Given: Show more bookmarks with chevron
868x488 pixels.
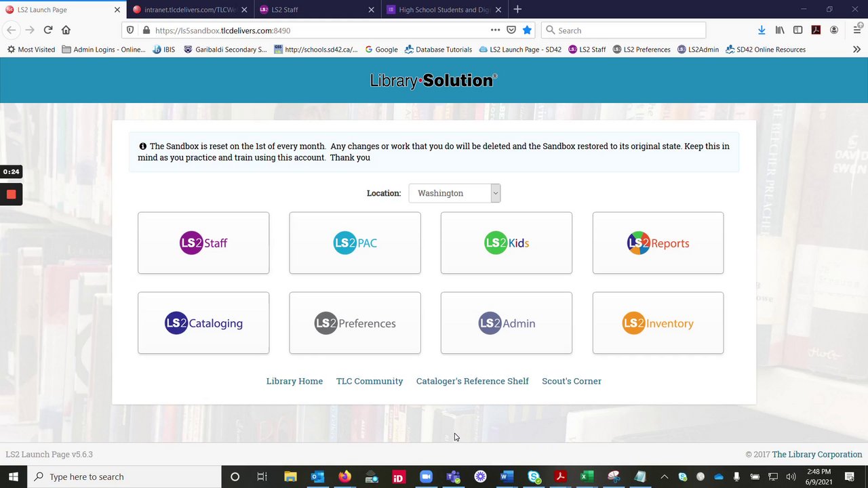Looking at the screenshot, I should click(856, 49).
